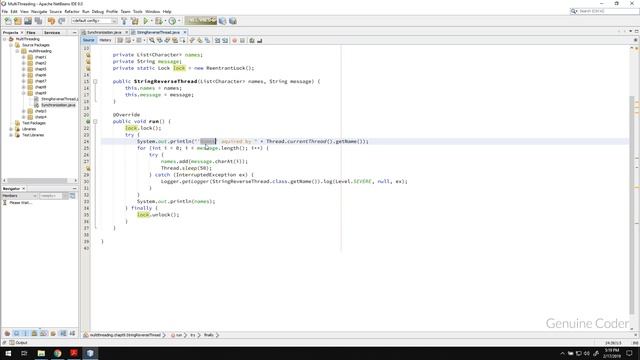This screenshot has width=640, height=360.
Task: Toggle Sort by Name navigator button
Action: point(63,333)
